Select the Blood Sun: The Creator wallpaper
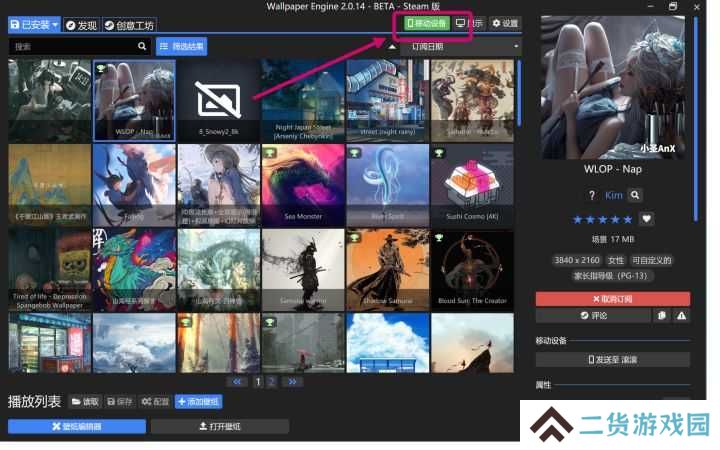 472,270
